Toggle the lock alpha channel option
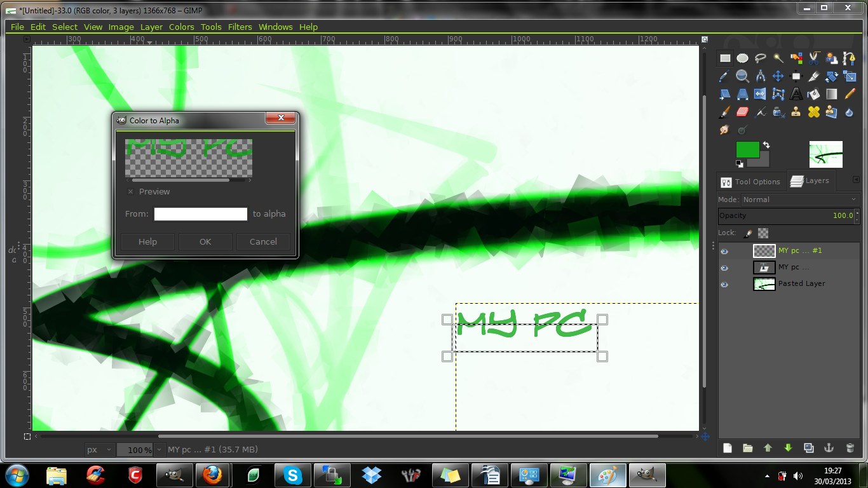Screen dimensions: 868x488 (x=763, y=233)
